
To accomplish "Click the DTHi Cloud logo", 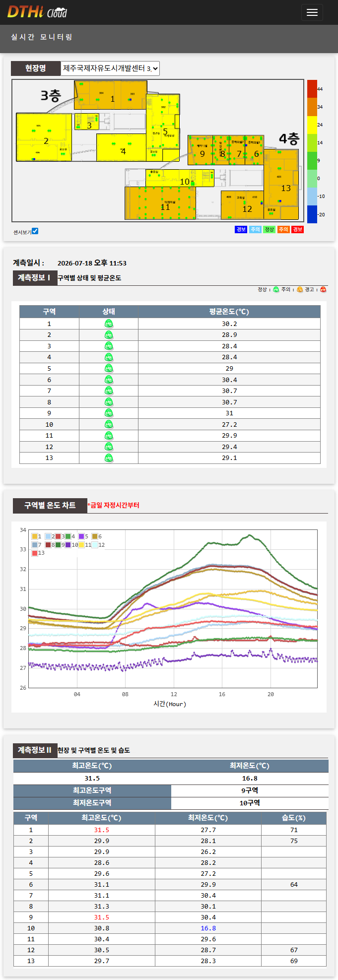I will (37, 12).
